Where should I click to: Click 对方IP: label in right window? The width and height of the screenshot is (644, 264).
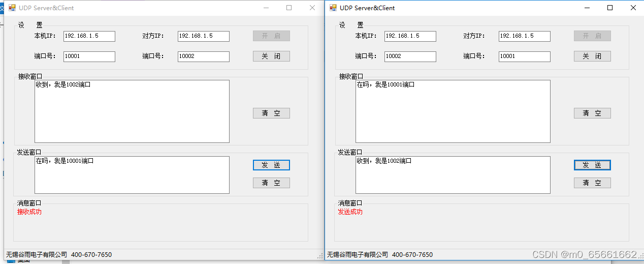coord(474,36)
